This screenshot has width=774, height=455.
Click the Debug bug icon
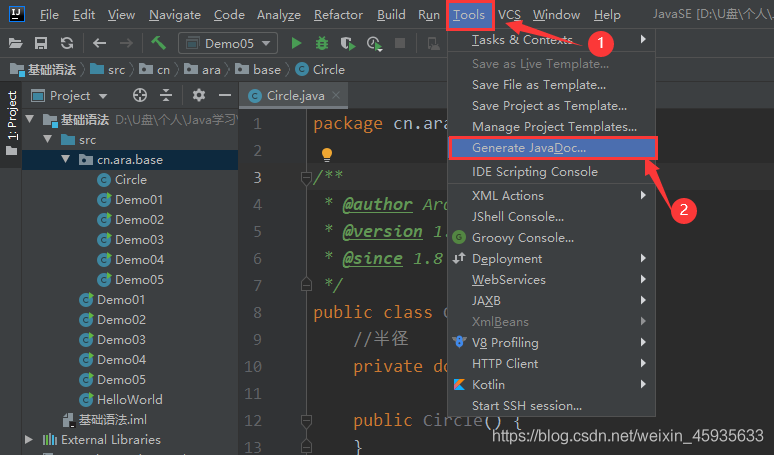coord(322,43)
